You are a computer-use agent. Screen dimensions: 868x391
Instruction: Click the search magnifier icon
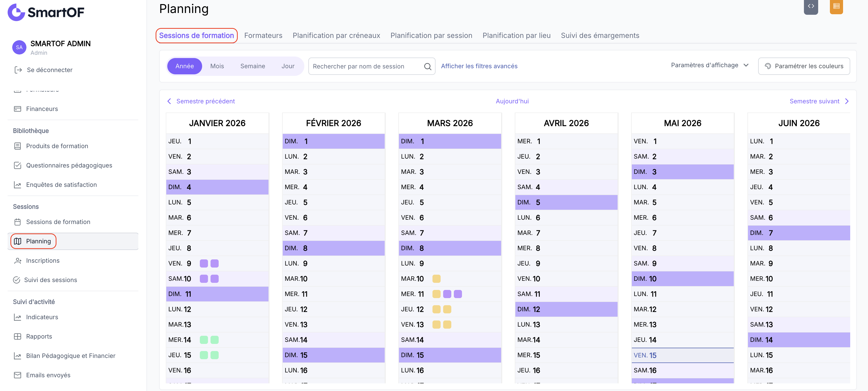click(x=428, y=66)
